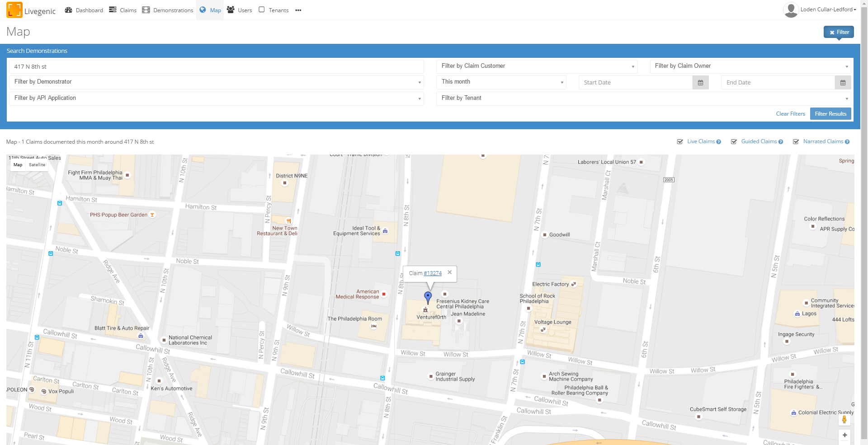Open the Claims menu item

tap(123, 10)
